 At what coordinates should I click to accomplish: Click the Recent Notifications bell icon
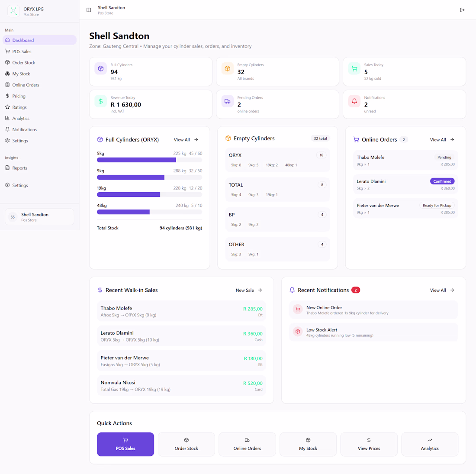pos(292,290)
